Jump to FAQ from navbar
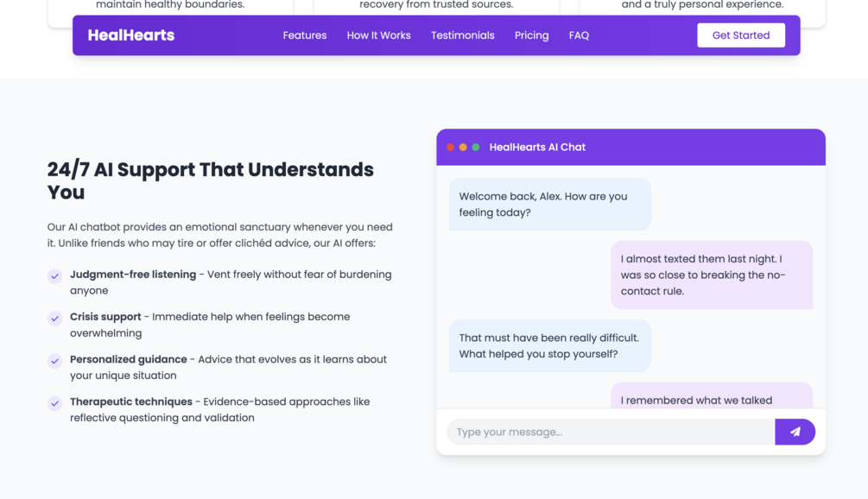Viewport: 868px width, 499px height. point(579,35)
